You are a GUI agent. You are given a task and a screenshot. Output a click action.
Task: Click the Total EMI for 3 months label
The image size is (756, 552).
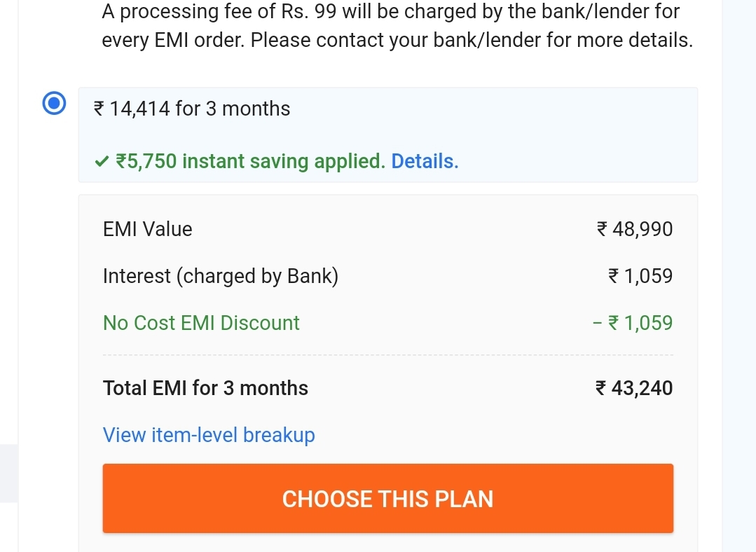click(x=205, y=388)
